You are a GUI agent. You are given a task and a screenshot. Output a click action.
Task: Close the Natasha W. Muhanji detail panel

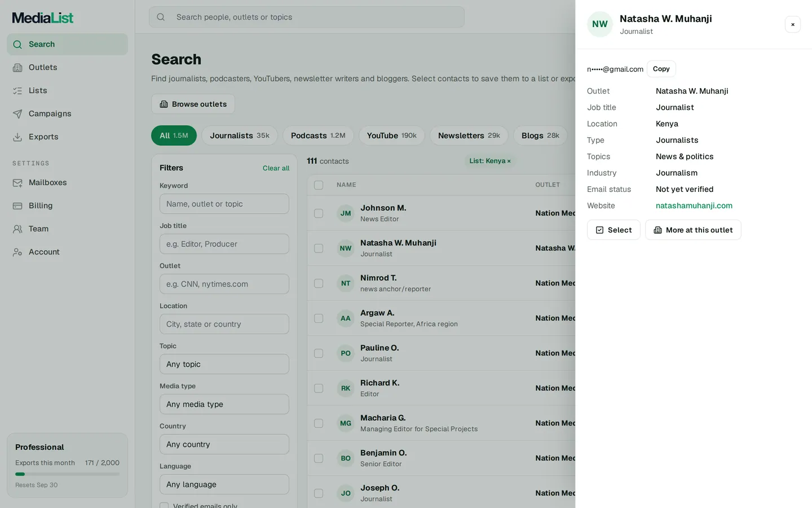793,24
